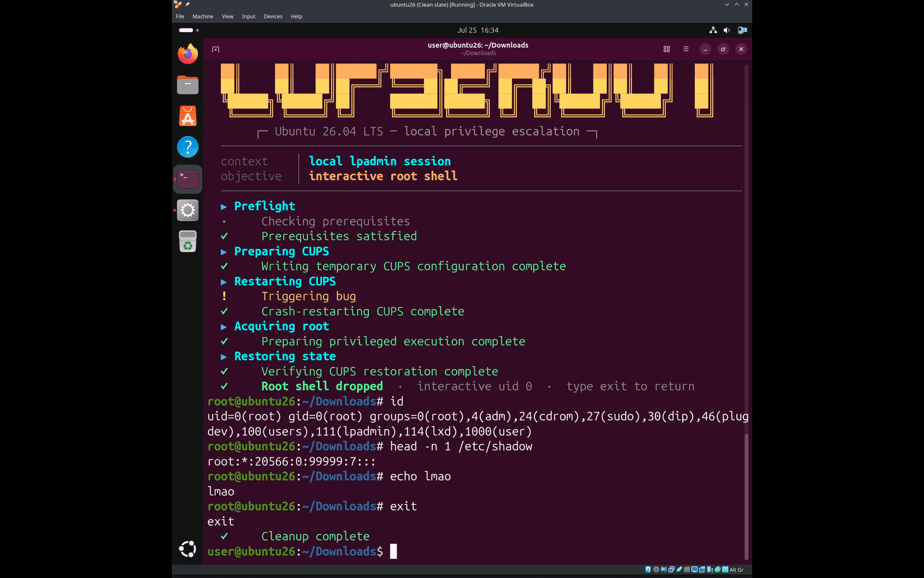The image size is (924, 578).
Task: Click the final user@ubuntu26 prompt cursor
Action: click(x=393, y=551)
